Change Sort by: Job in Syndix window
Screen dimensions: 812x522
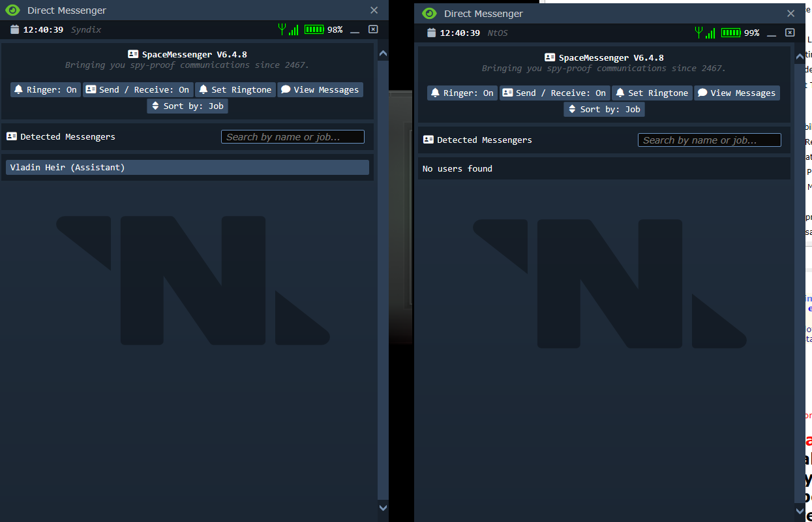coord(187,106)
